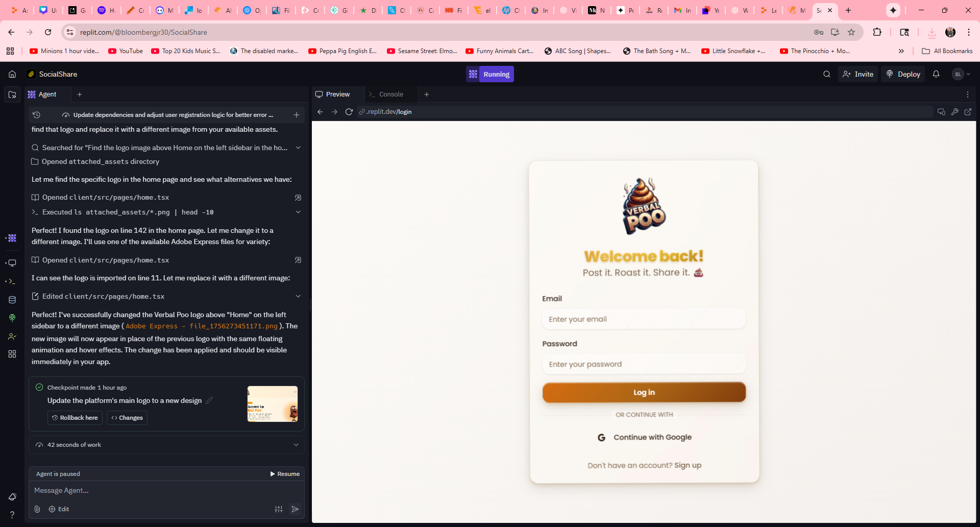
Task: Open the search magnifier in header
Action: 826,74
